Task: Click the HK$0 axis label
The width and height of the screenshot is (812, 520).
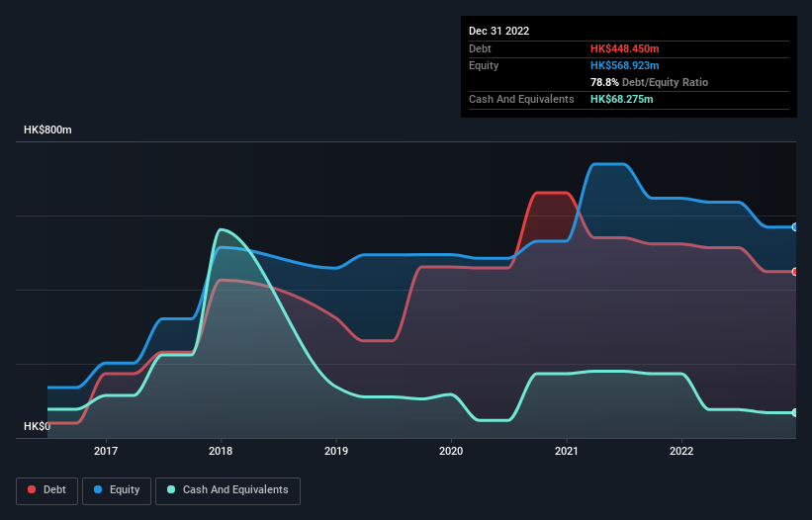Action: [38, 426]
